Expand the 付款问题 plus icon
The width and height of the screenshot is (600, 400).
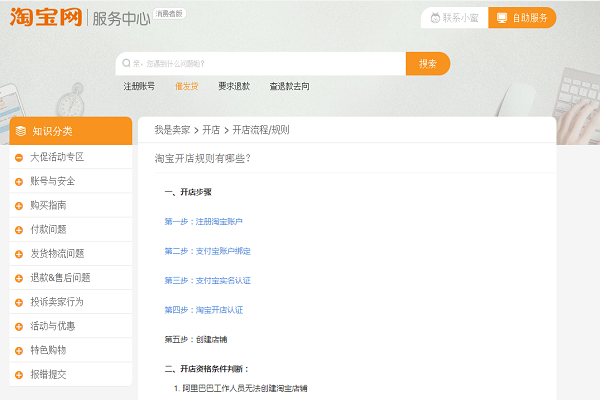[19, 230]
